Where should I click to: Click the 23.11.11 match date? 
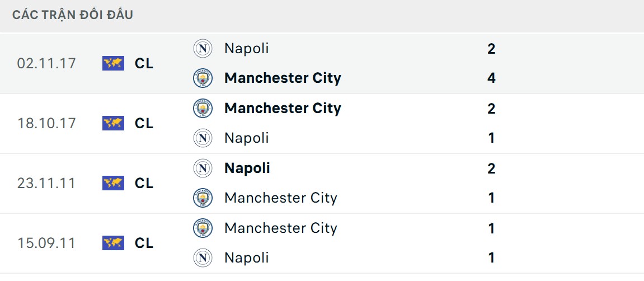[x=46, y=183]
